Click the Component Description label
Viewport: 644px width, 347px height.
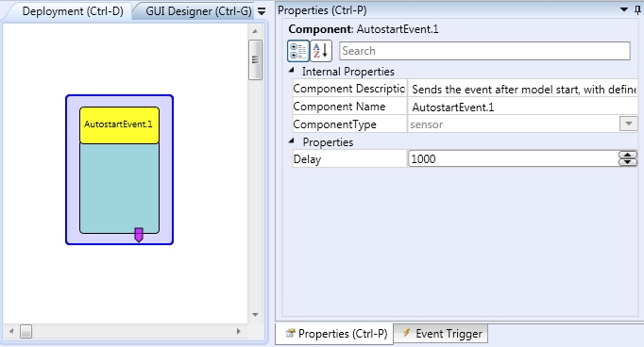[x=349, y=89]
